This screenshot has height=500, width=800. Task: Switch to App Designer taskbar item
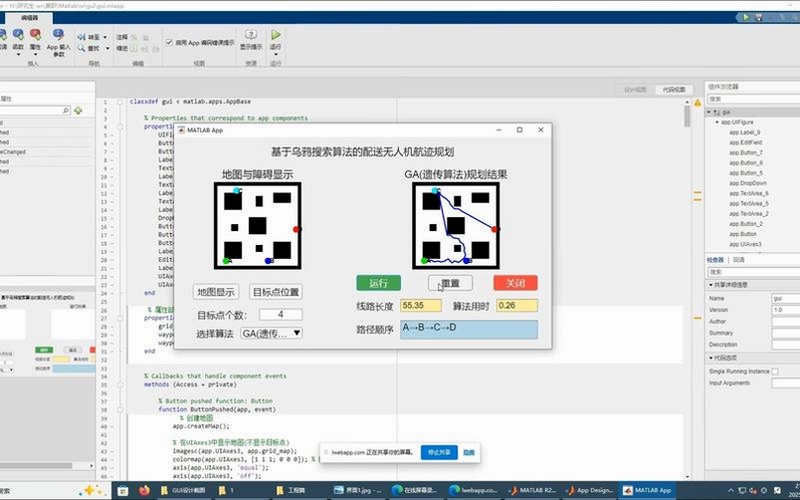(589, 490)
